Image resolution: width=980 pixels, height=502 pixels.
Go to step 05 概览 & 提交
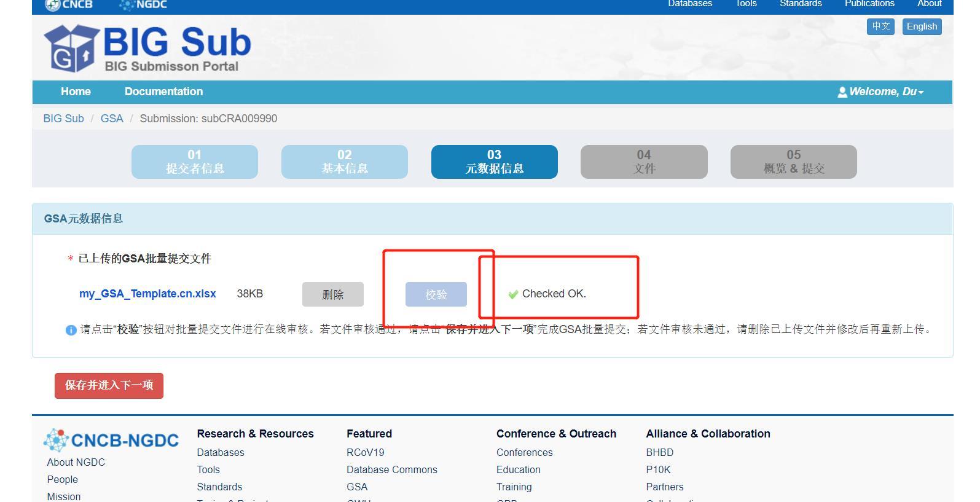click(794, 162)
